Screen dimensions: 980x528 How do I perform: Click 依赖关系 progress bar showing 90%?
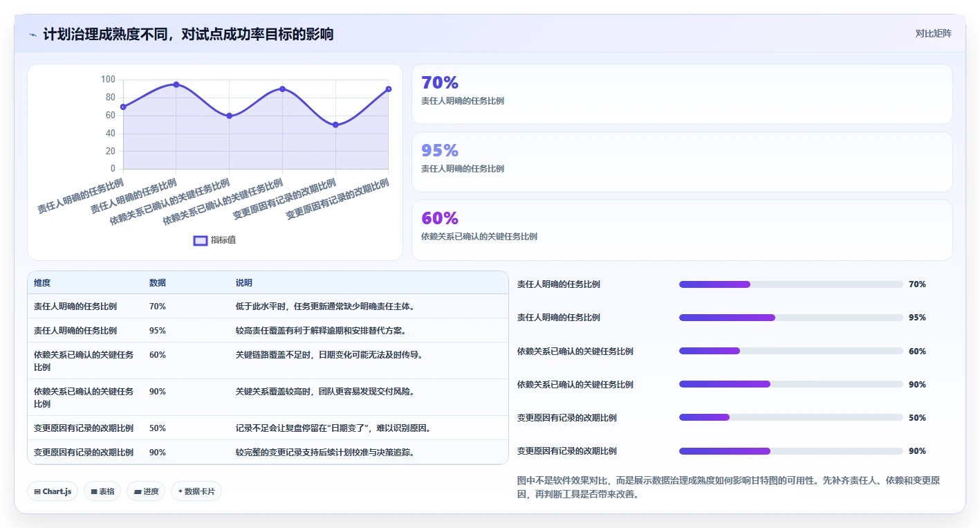791,384
